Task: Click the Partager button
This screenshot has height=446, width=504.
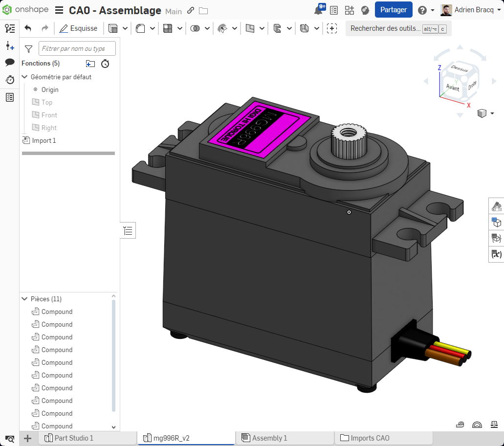Action: (x=393, y=10)
